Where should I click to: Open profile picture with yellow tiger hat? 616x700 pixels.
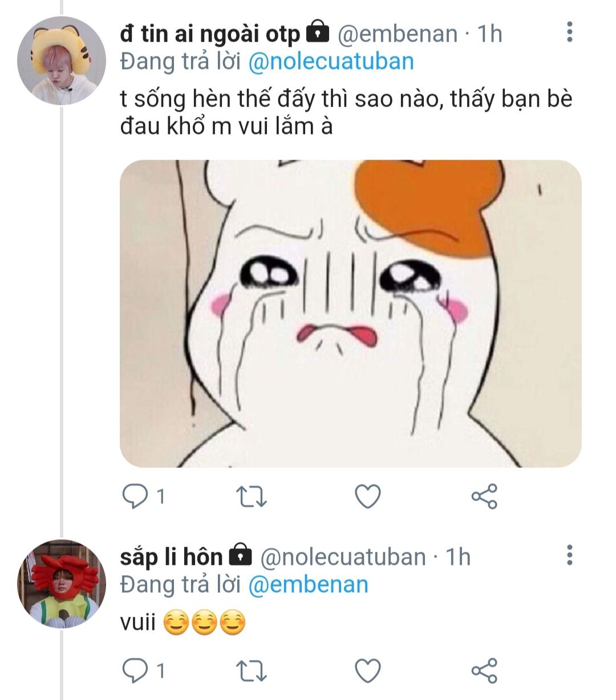tap(61, 60)
